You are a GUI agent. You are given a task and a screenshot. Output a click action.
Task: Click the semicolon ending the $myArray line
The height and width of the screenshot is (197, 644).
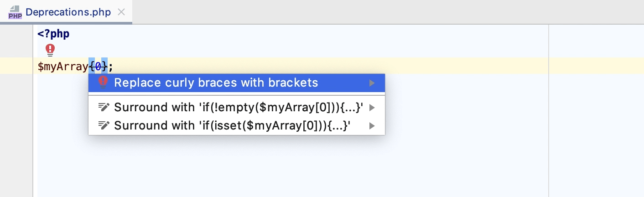coord(111,67)
